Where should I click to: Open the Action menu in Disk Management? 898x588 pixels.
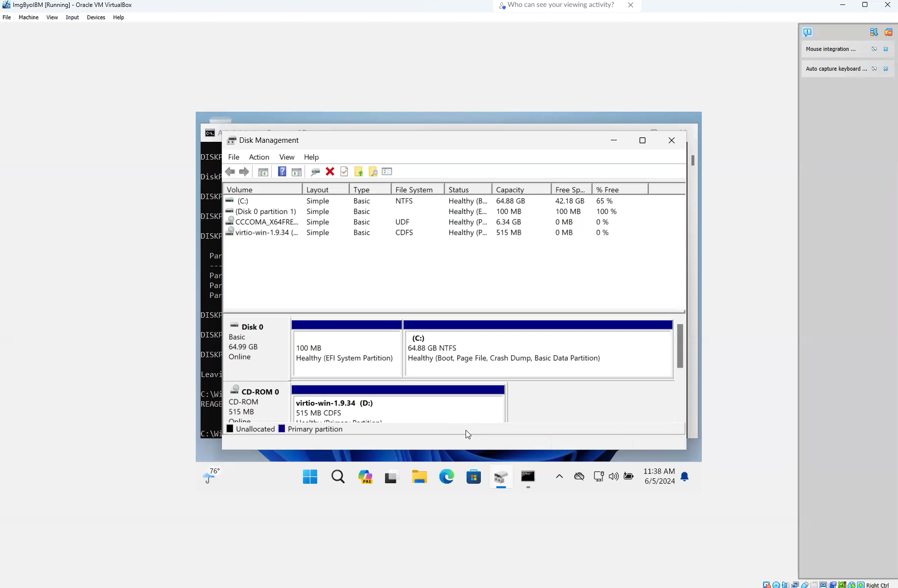click(259, 157)
